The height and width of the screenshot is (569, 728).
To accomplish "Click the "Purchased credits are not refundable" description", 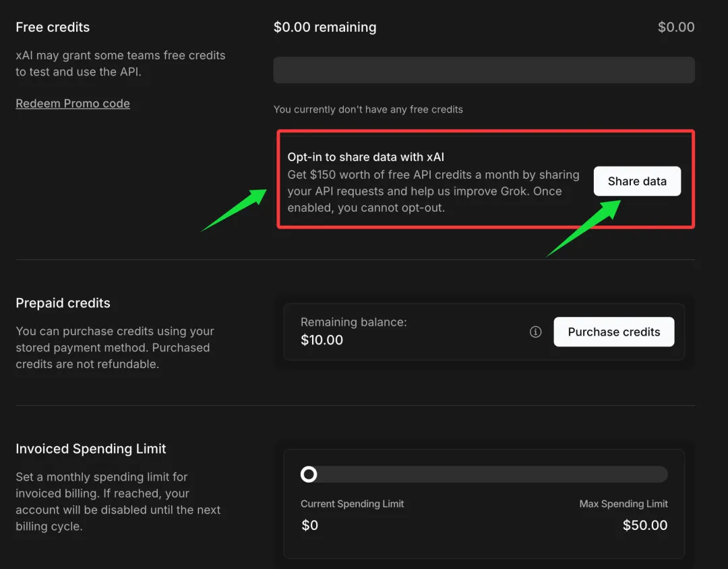I will click(x=115, y=347).
